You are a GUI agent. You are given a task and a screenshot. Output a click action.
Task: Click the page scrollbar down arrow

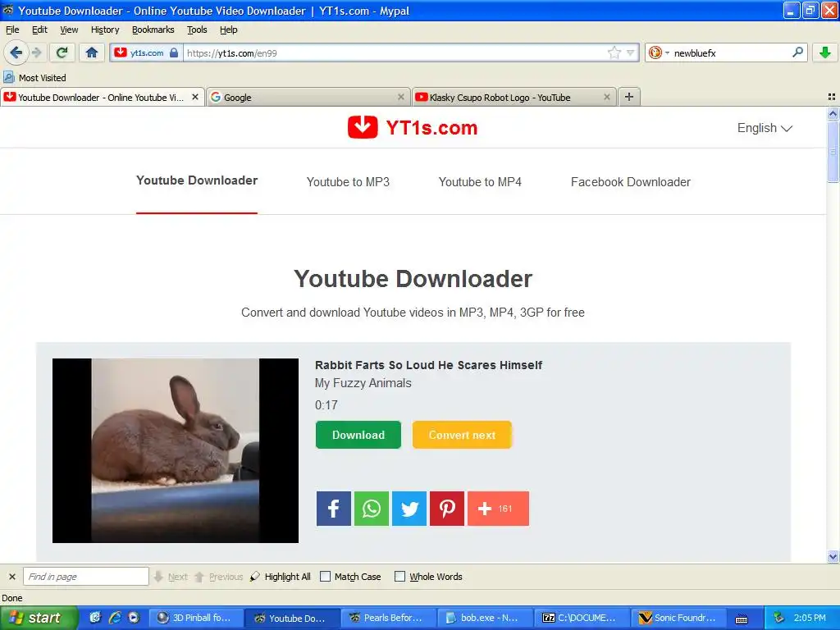[833, 557]
